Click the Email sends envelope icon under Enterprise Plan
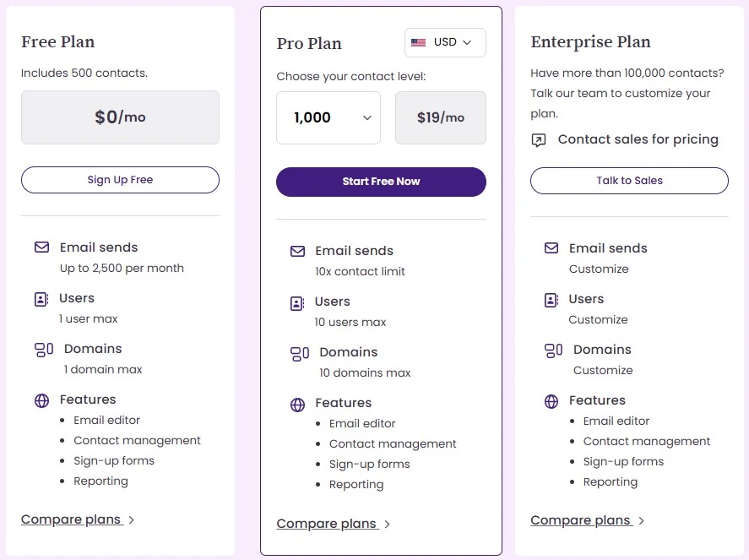Screen dimensions: 749x560 coord(551,247)
